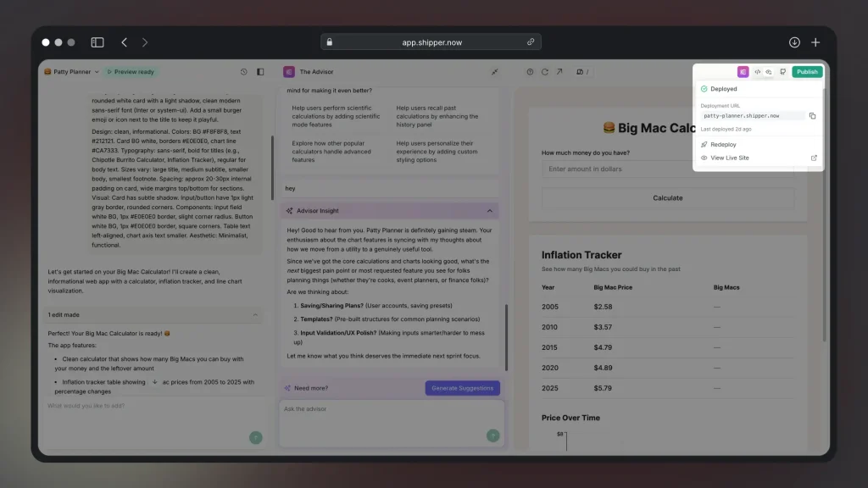
Task: Collapse the Advisor Insight section
Action: click(x=489, y=211)
